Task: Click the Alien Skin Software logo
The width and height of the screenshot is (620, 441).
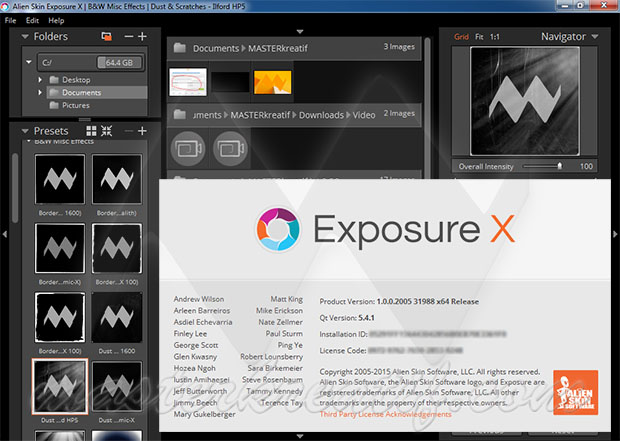Action: [576, 392]
